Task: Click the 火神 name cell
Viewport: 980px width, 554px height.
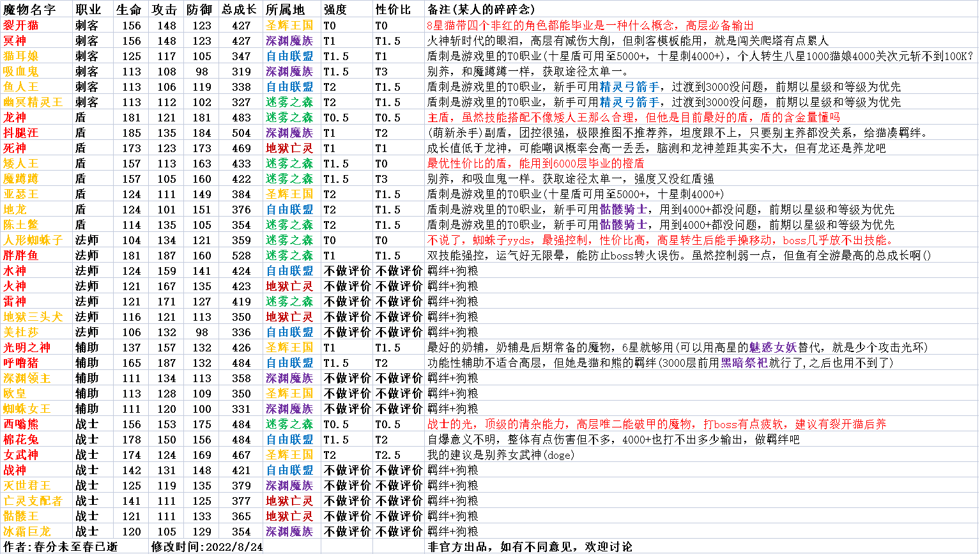Action: tap(15, 286)
